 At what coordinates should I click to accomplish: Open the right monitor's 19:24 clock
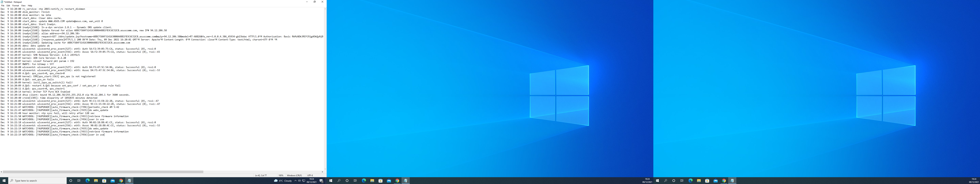(x=974, y=181)
